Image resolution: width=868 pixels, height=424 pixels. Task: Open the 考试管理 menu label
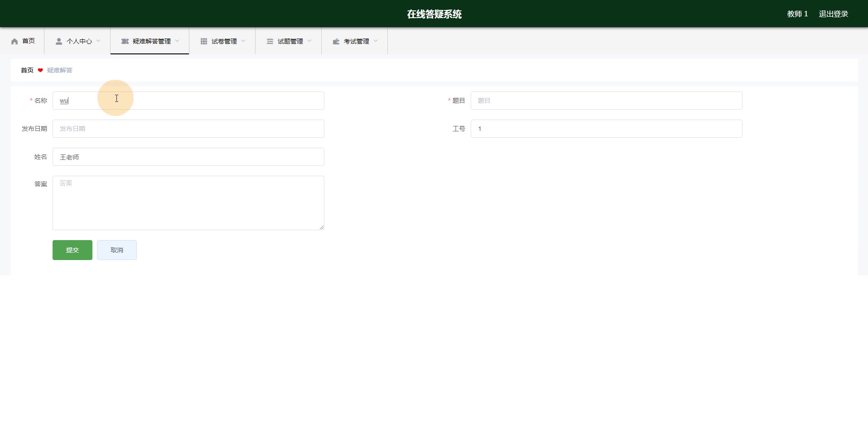point(357,41)
